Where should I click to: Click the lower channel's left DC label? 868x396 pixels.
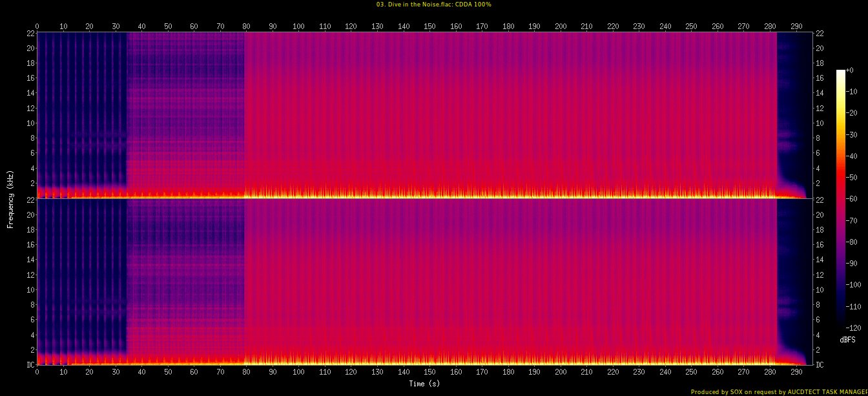(30, 365)
